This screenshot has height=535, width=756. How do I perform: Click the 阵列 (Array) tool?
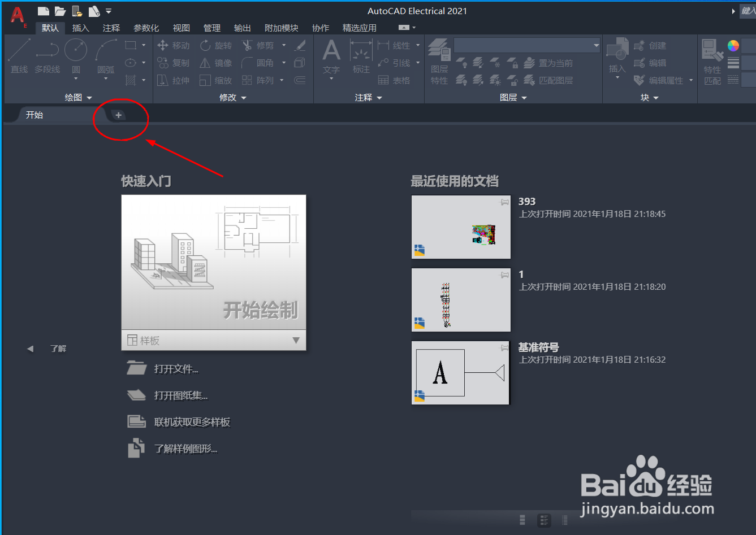click(x=258, y=80)
